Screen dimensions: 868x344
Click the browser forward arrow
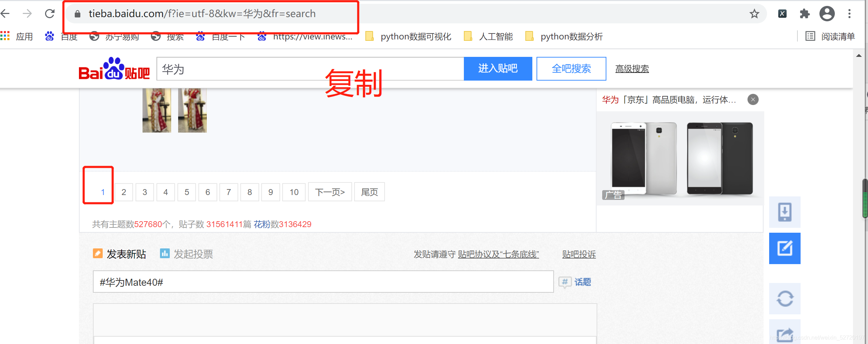pos(27,14)
